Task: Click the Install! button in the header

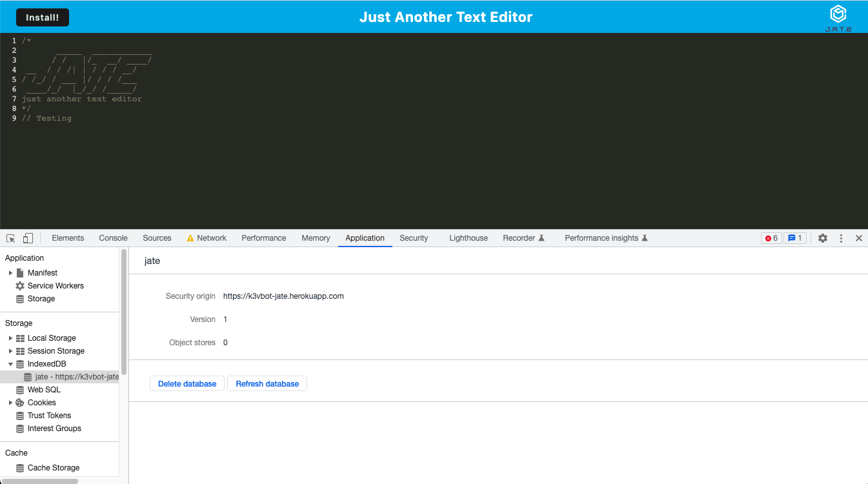Action: point(43,17)
